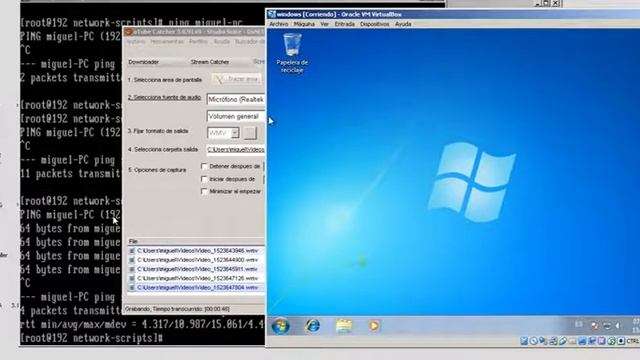The image size is (640, 360).
Task: Open the Máquina menu in VirtualBox
Action: tap(304, 24)
